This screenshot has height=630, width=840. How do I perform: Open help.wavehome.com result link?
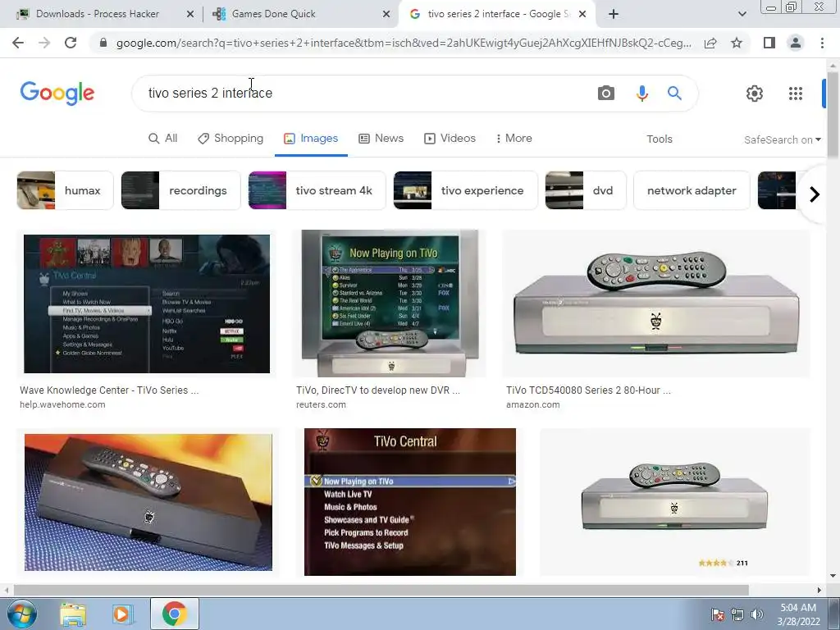(62, 404)
